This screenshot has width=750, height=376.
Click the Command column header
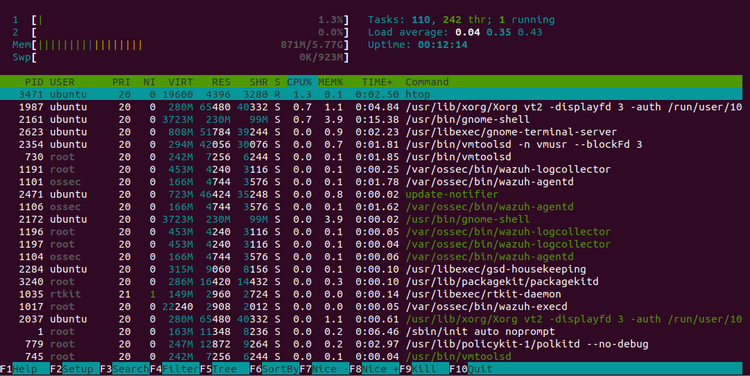[x=427, y=82]
